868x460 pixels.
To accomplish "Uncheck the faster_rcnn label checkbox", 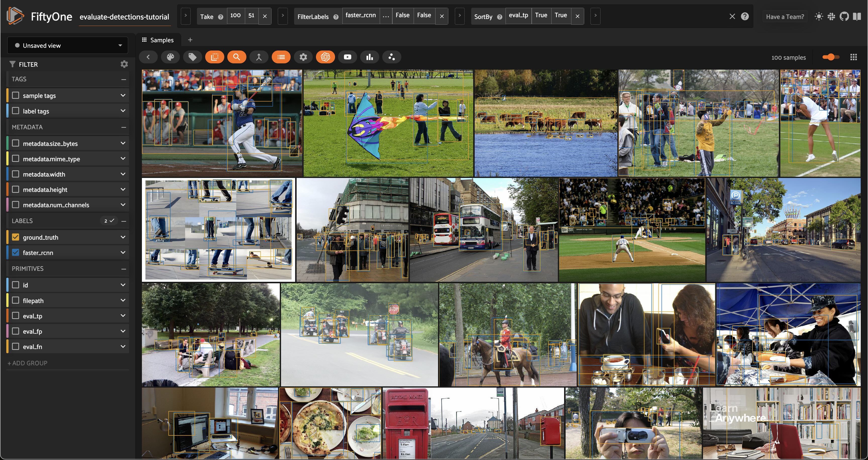I will click(x=16, y=253).
